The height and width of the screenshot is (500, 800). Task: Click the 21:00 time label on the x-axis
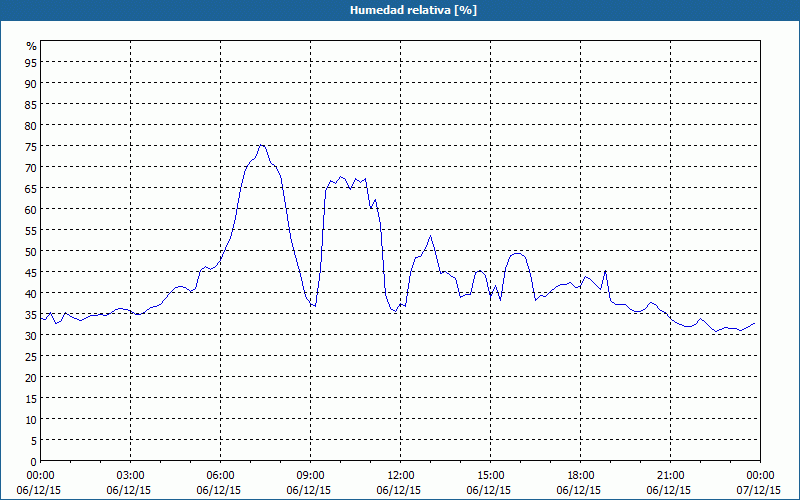(x=670, y=476)
